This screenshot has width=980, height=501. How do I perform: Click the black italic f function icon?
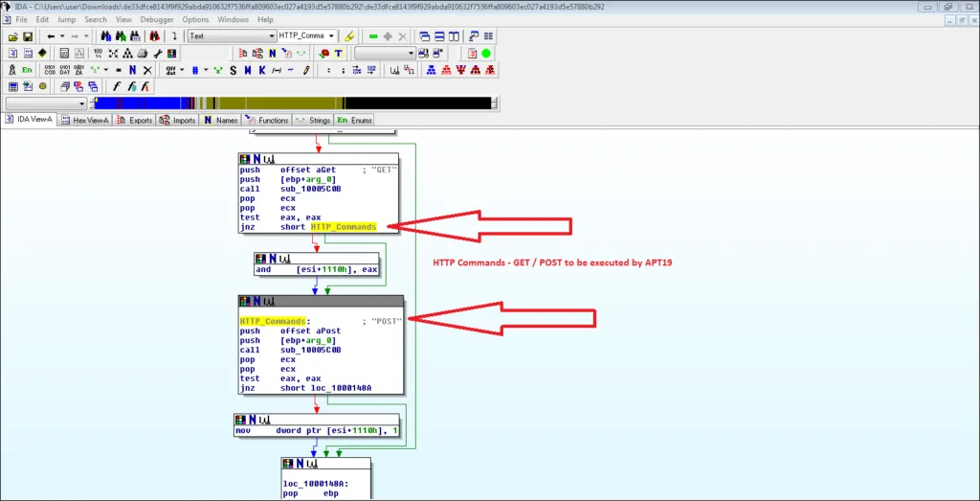tap(117, 86)
